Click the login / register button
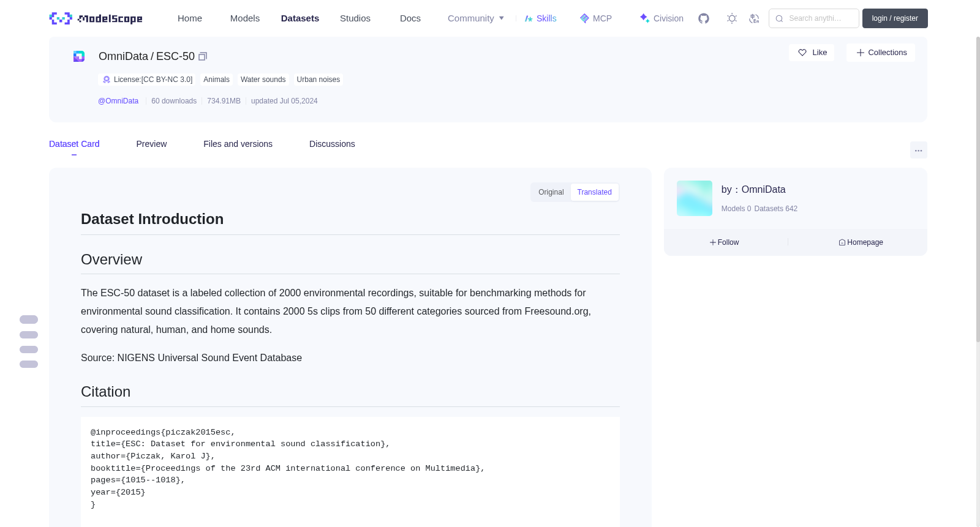The width and height of the screenshot is (980, 527). coord(895,18)
